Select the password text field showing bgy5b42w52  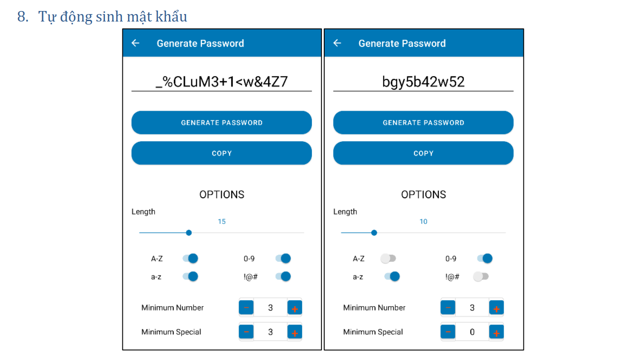click(423, 81)
